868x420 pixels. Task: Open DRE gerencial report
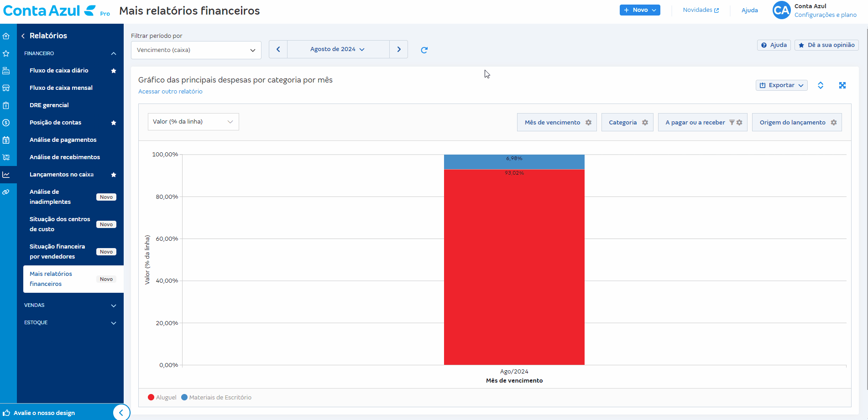(49, 105)
